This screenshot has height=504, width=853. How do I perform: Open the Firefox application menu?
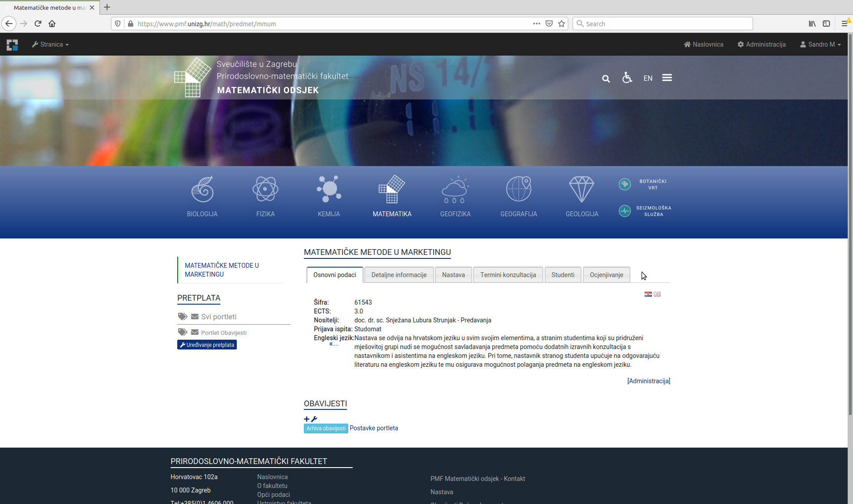[x=845, y=24]
